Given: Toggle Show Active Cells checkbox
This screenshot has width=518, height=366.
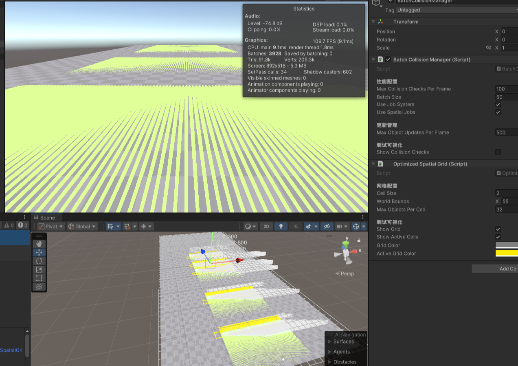Looking at the screenshot, I should 498,237.
